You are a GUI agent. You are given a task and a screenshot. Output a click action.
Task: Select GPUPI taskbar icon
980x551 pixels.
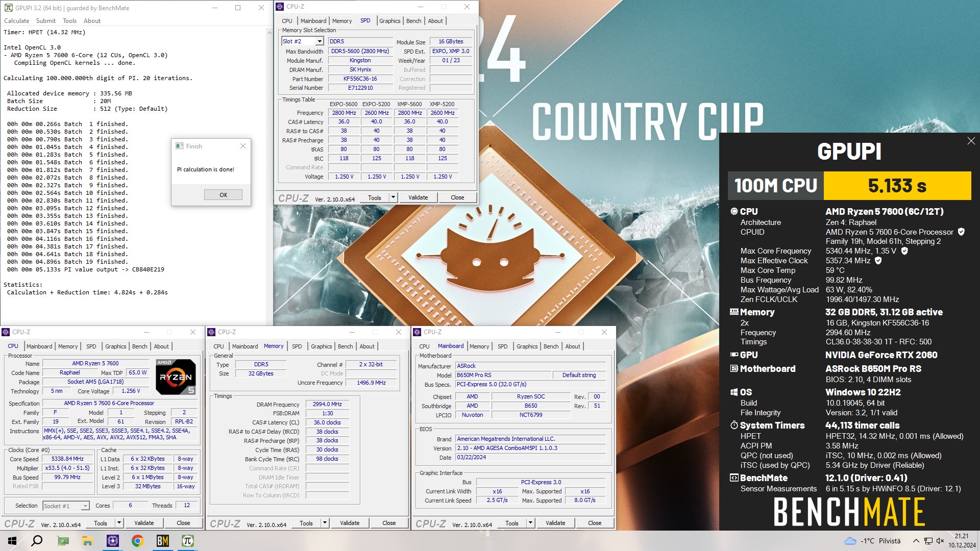187,541
